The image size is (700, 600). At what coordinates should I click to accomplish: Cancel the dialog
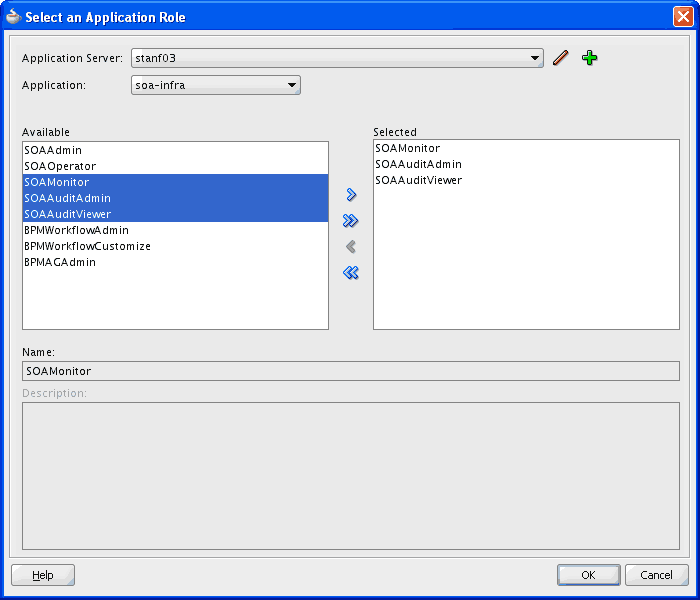[656, 575]
